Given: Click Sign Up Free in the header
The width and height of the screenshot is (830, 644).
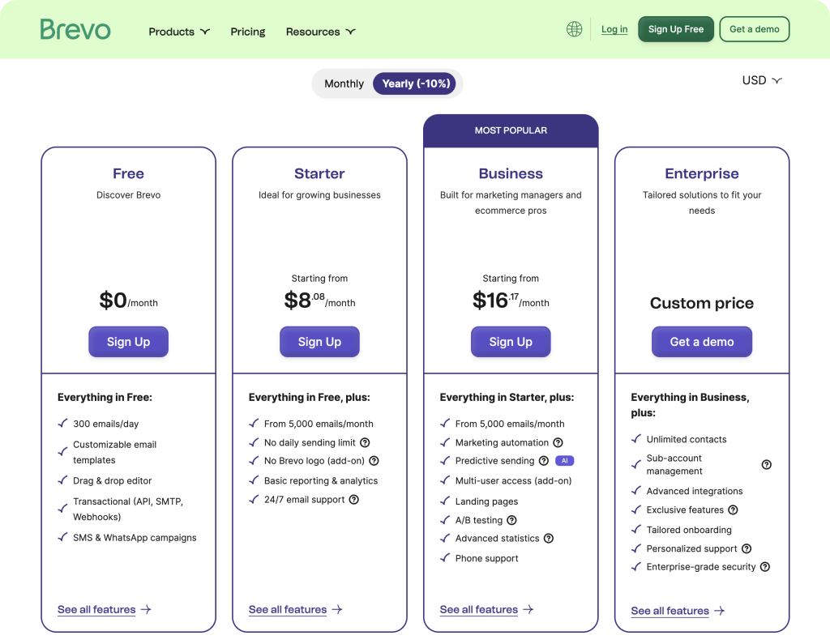Looking at the screenshot, I should tap(675, 28).
